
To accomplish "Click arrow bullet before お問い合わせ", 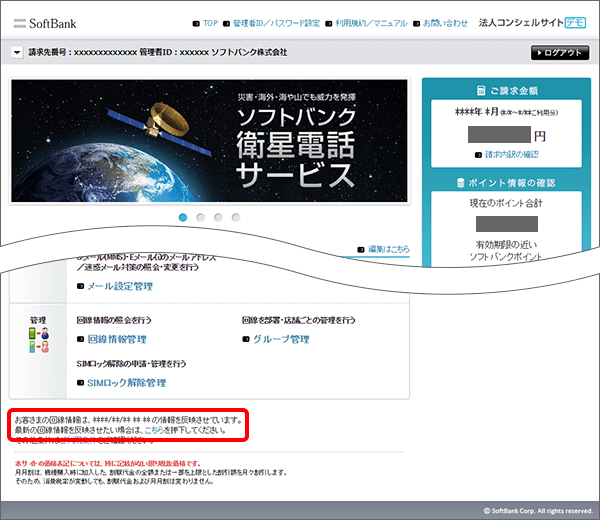I will click(417, 24).
